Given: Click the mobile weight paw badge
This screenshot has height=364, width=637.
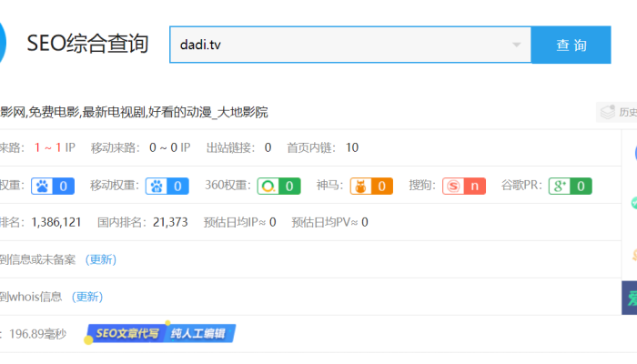Looking at the screenshot, I should [167, 186].
